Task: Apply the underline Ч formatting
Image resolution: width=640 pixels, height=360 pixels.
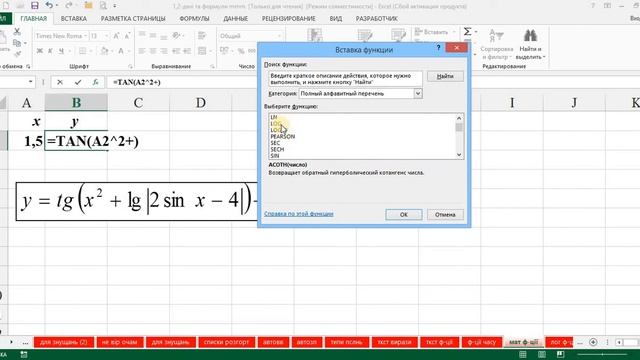Action: click(x=61, y=51)
